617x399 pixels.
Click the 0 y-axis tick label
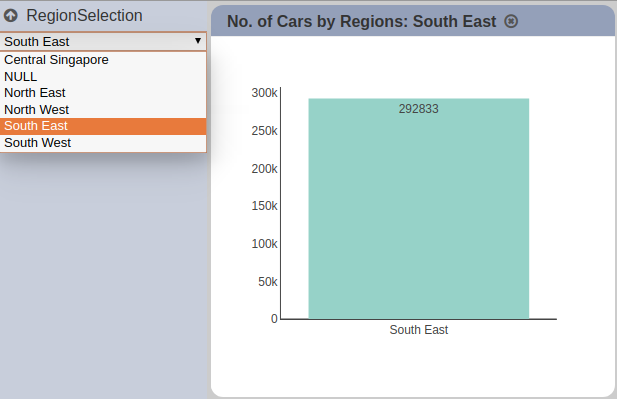point(274,319)
